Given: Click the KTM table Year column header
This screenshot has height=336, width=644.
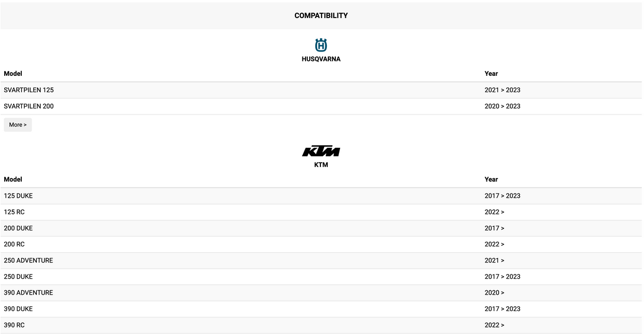Looking at the screenshot, I should (491, 179).
